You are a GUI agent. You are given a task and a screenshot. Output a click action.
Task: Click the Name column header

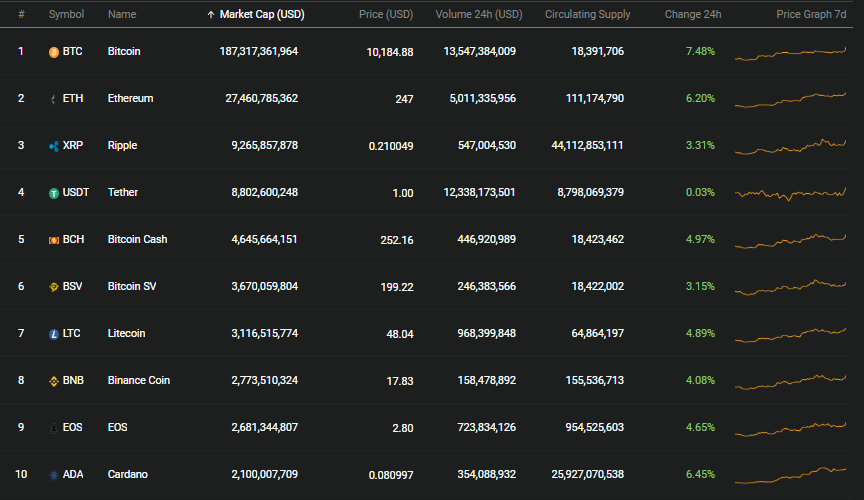click(x=122, y=14)
